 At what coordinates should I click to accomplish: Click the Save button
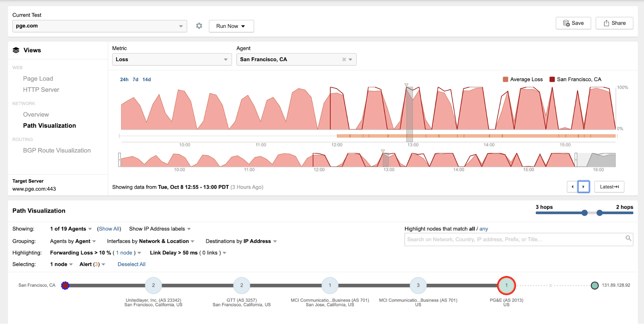573,23
